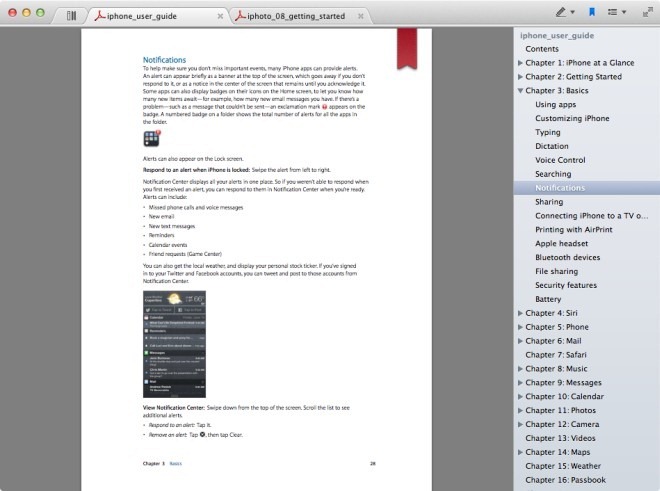Click the PDF icon on iphoto_08 tab
This screenshot has height=491, width=660.
(x=240, y=16)
